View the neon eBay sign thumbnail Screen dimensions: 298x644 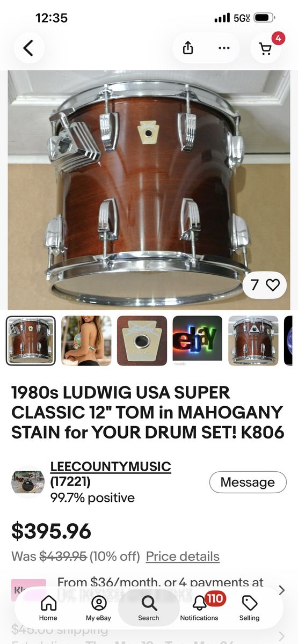pyautogui.click(x=197, y=341)
